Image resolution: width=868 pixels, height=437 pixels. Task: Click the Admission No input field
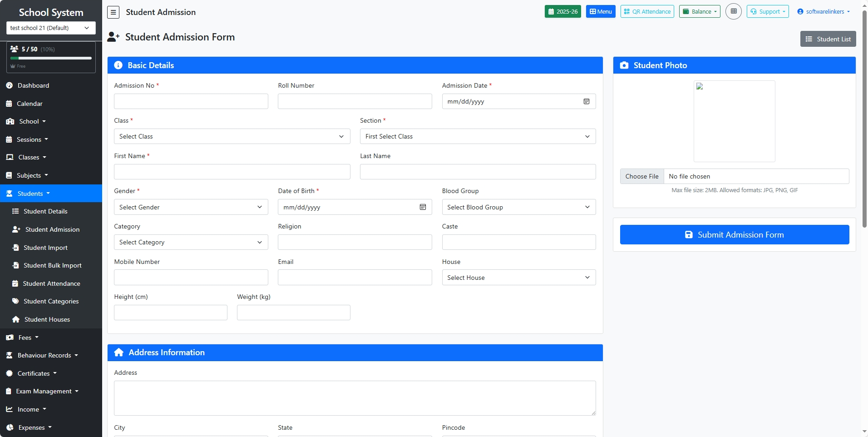click(191, 101)
